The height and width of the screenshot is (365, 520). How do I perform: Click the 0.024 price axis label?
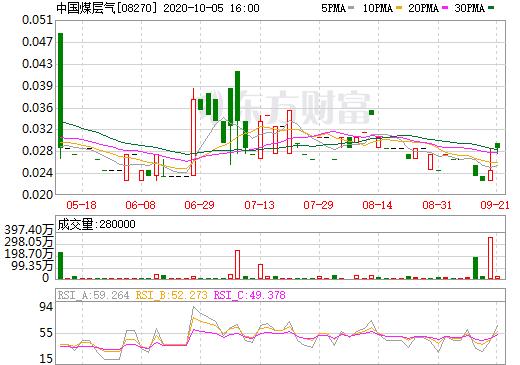[x=37, y=173]
